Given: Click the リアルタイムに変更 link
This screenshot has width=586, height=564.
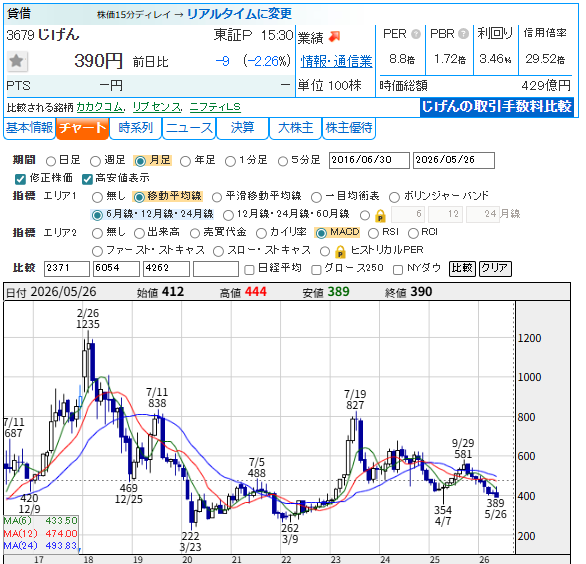Looking at the screenshot, I should click(x=239, y=14).
